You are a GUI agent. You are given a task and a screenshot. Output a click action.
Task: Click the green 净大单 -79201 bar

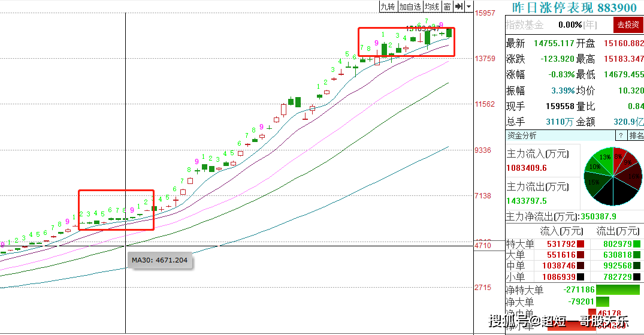click(603, 301)
